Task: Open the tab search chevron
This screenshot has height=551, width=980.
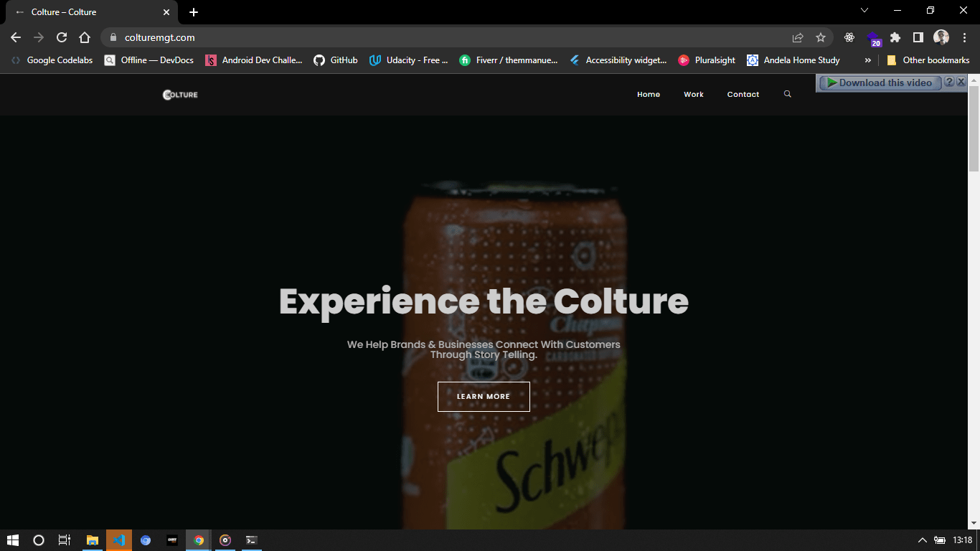Action: click(x=864, y=10)
